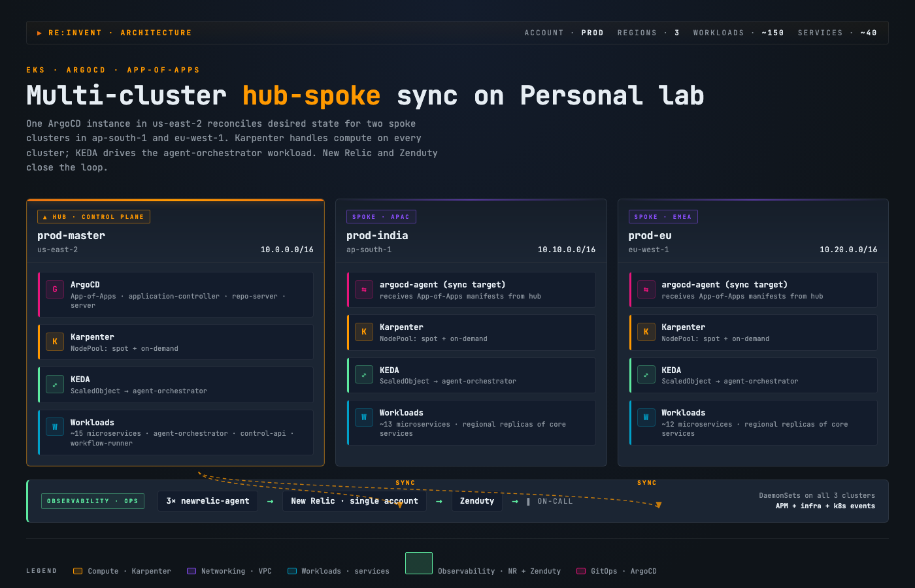Click the arrow after the Zenduty box
Image resolution: width=915 pixels, height=588 pixels.
tap(515, 501)
